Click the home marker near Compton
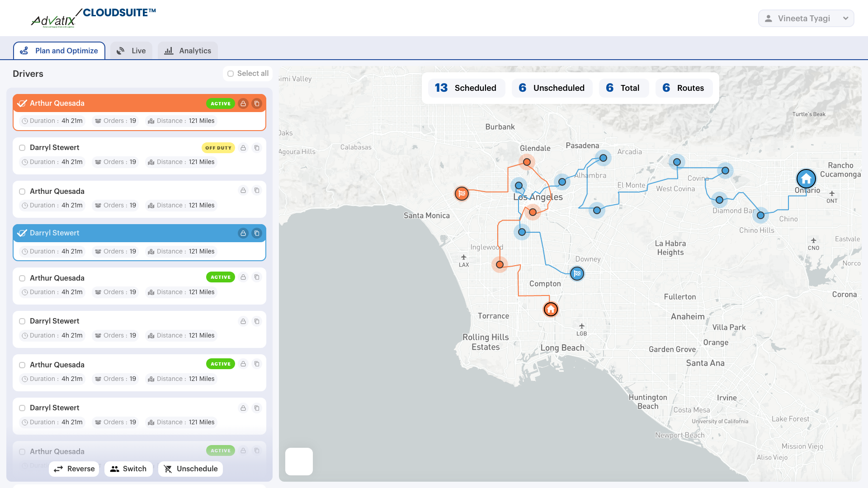The image size is (868, 488). coord(551,310)
